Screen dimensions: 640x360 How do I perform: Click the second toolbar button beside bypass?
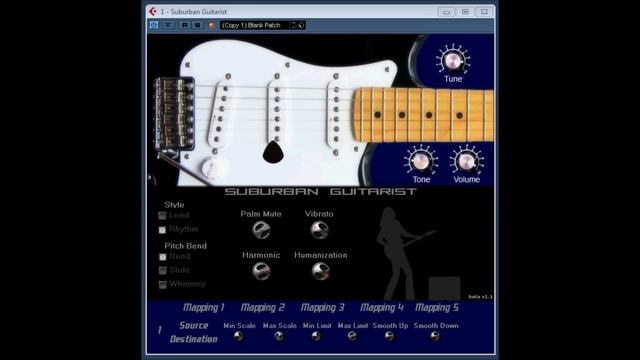tap(168, 25)
